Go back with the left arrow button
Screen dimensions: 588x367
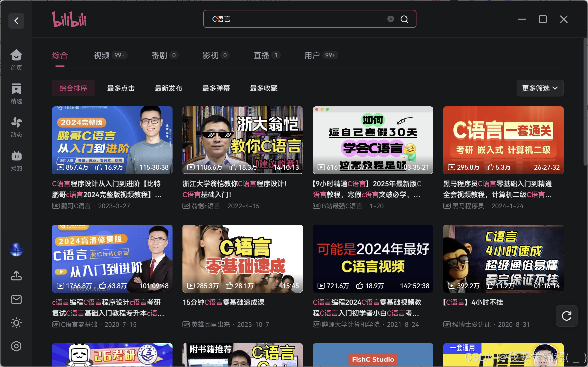16,21
